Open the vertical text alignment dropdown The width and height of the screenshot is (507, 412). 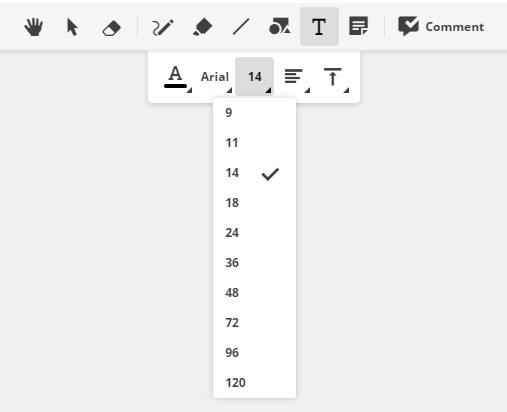[x=333, y=77]
